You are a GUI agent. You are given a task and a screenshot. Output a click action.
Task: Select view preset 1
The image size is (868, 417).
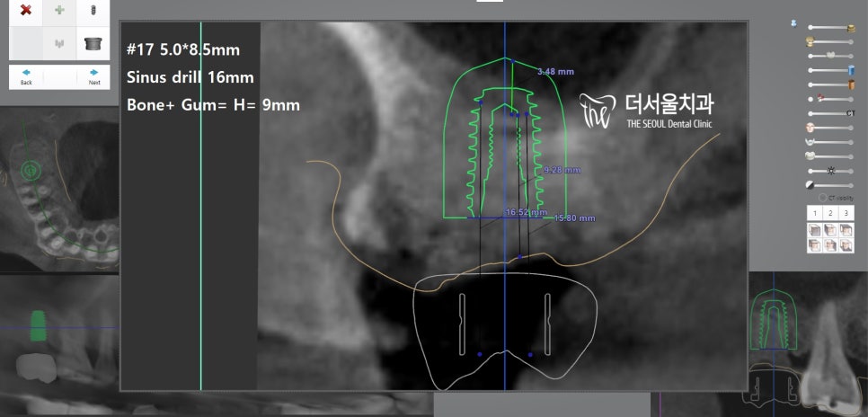point(814,213)
